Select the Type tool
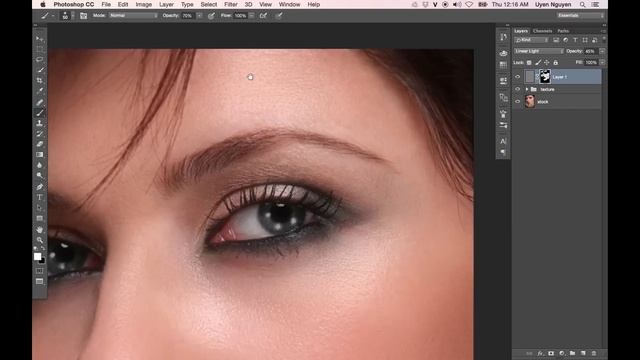 40,198
